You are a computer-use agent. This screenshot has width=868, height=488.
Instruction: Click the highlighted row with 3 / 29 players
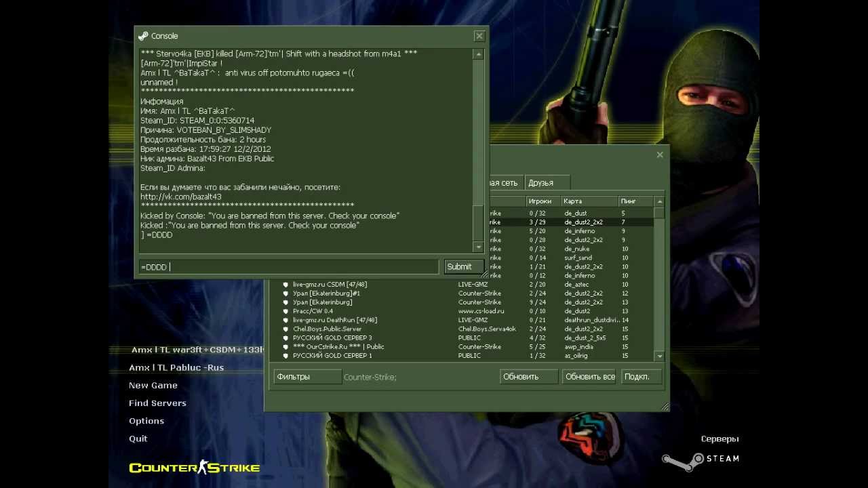click(x=571, y=222)
